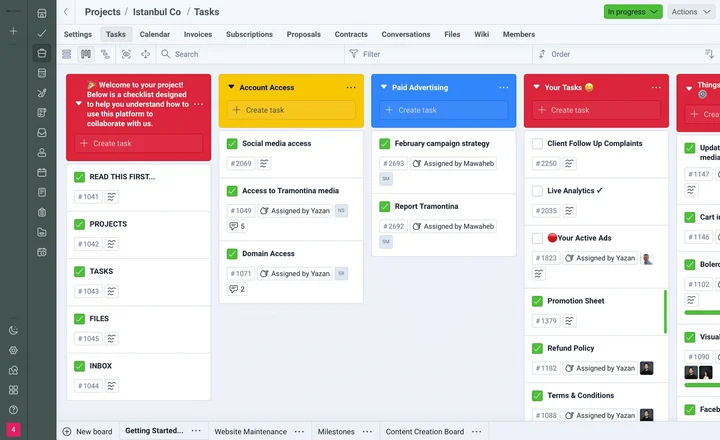Click the New board button
Viewport: 720px width, 440px height.
pos(87,431)
